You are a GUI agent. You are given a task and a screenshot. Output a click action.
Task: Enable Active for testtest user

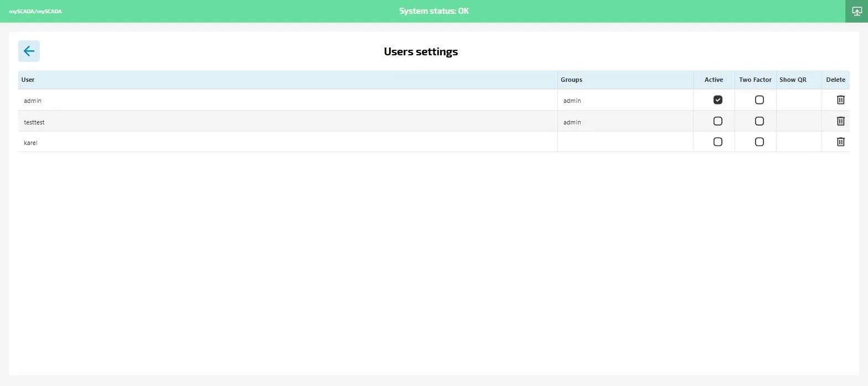click(718, 121)
